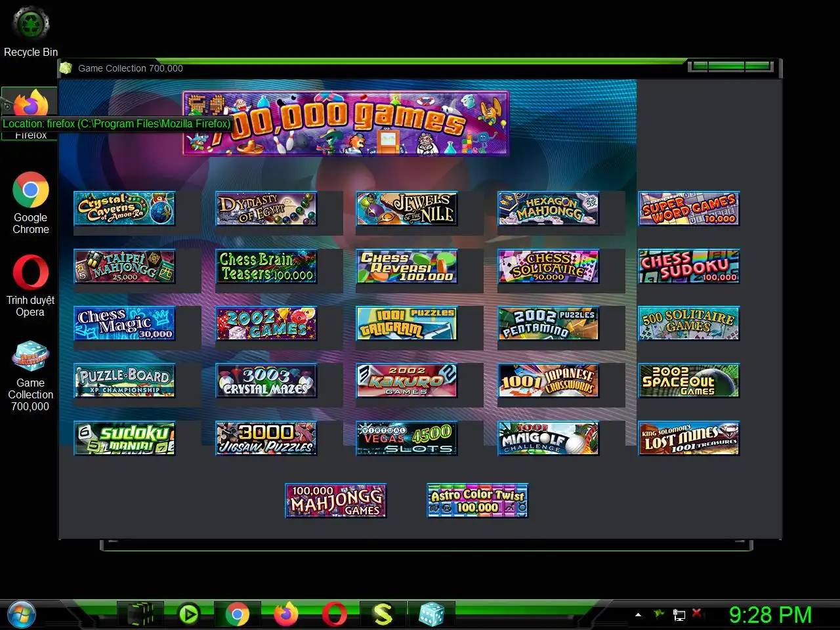
Task: Switch to Game Collection dice taskbar icon
Action: (431, 615)
